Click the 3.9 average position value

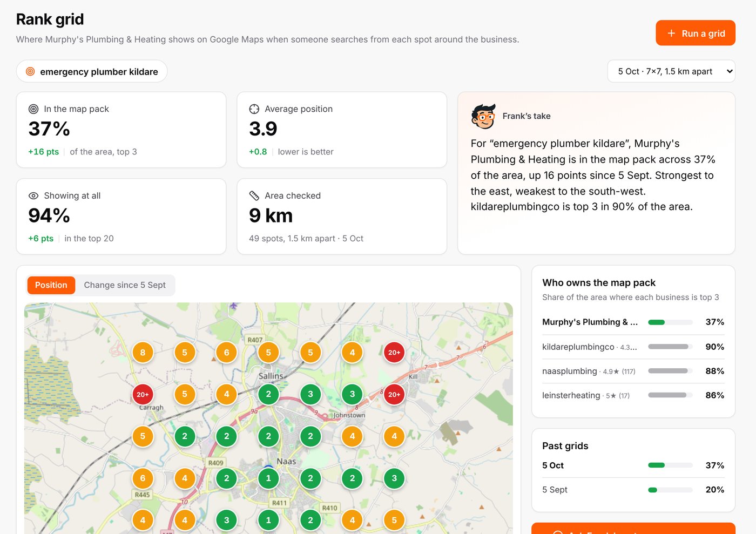[x=263, y=129]
